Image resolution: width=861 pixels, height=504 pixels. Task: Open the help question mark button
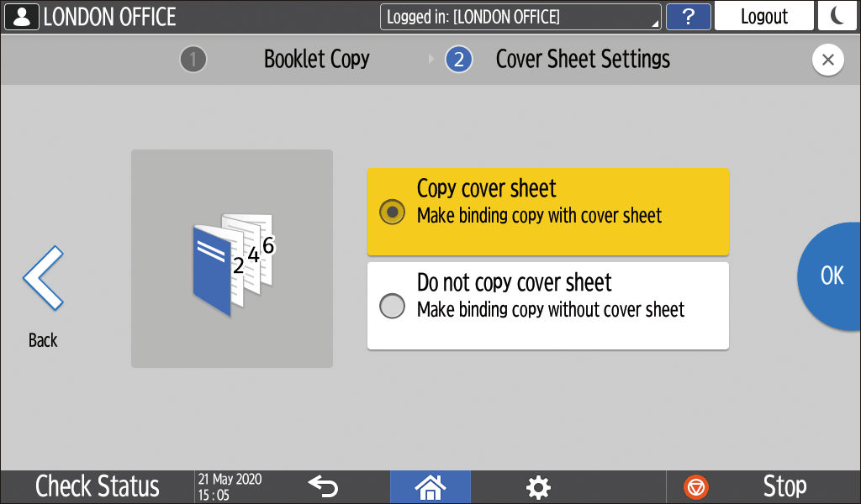point(687,16)
